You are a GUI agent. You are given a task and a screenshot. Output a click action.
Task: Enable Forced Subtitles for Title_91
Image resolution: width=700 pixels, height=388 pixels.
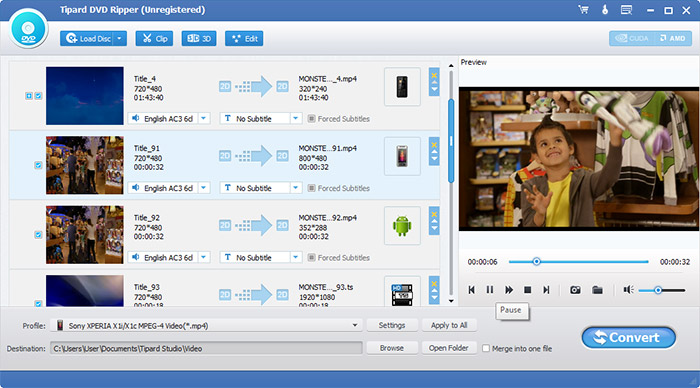coord(312,188)
